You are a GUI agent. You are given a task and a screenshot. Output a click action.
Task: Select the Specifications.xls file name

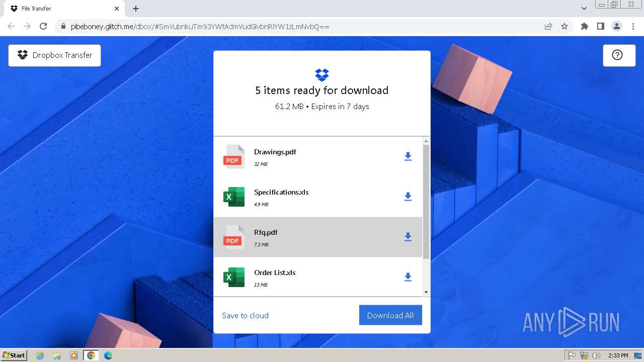coord(281,192)
